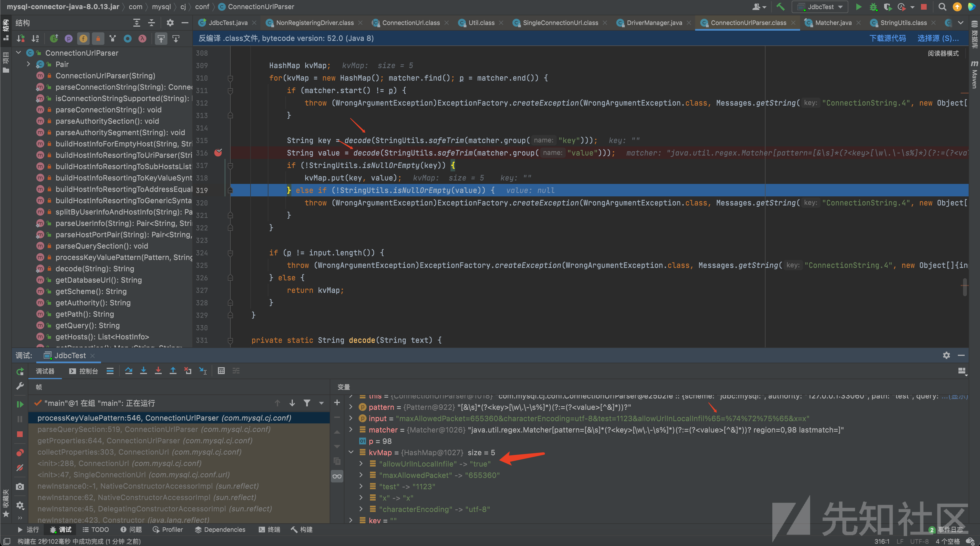Click Resume Program in the debug sidebar
This screenshot has width=980, height=546.
[x=20, y=404]
